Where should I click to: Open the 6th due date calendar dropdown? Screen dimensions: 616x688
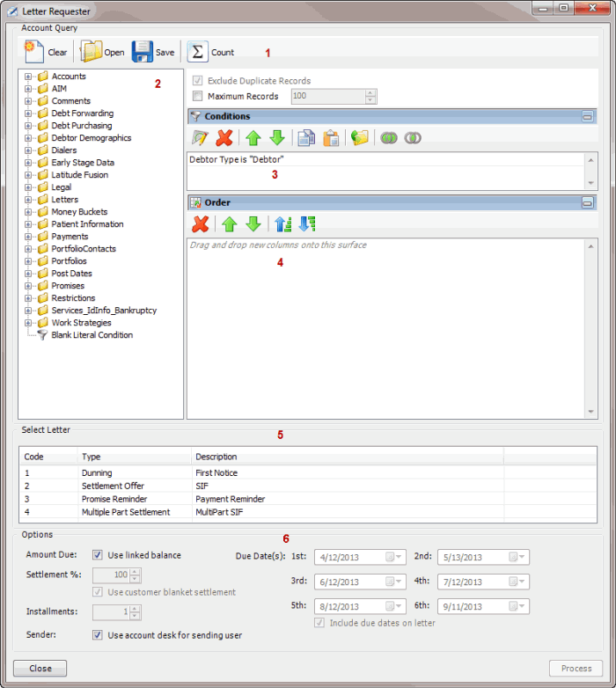(x=517, y=606)
